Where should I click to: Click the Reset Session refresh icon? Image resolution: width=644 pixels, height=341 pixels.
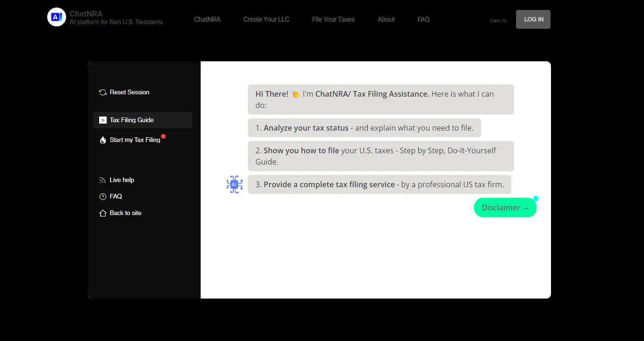click(x=103, y=92)
